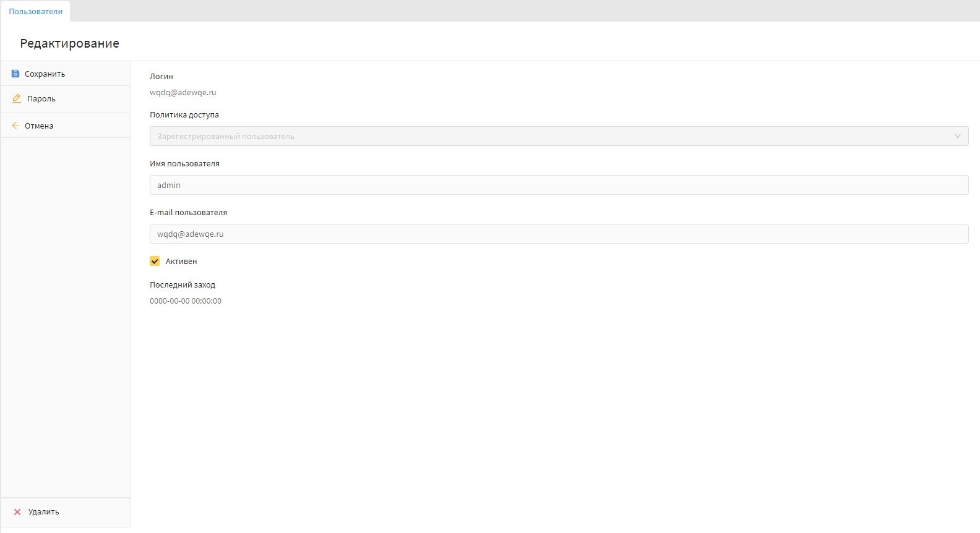980x533 pixels.
Task: Switch to the Пользователи tab
Action: click(35, 12)
